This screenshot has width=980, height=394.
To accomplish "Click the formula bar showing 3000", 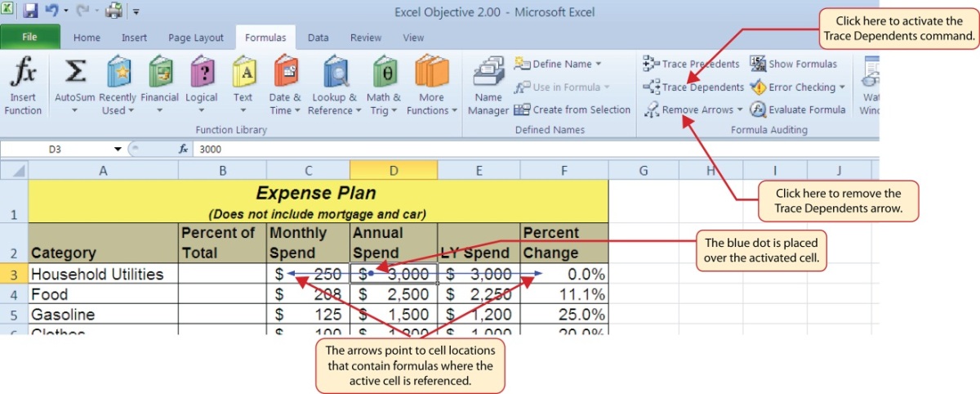I will (x=535, y=150).
